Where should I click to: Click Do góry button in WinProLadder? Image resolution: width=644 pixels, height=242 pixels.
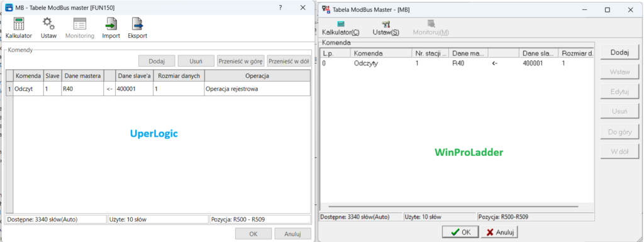click(x=619, y=132)
